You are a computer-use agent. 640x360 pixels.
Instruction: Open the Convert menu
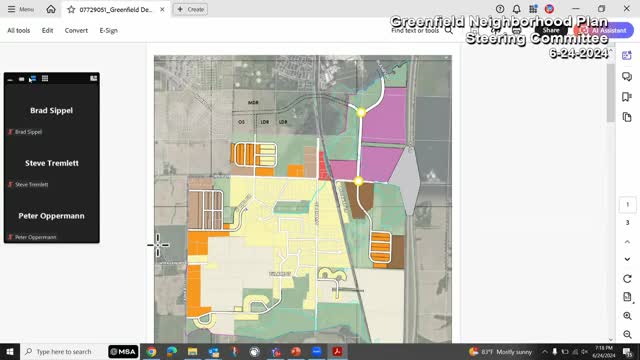point(76,30)
